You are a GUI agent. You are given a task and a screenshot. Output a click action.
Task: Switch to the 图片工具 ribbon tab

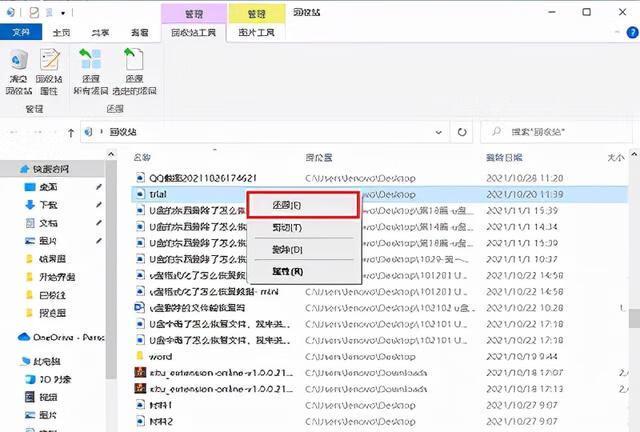(x=254, y=32)
